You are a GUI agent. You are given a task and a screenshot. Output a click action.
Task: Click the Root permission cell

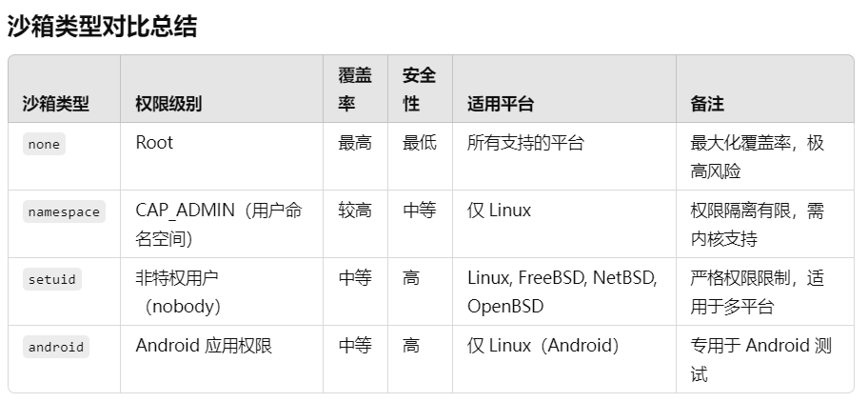(x=154, y=143)
